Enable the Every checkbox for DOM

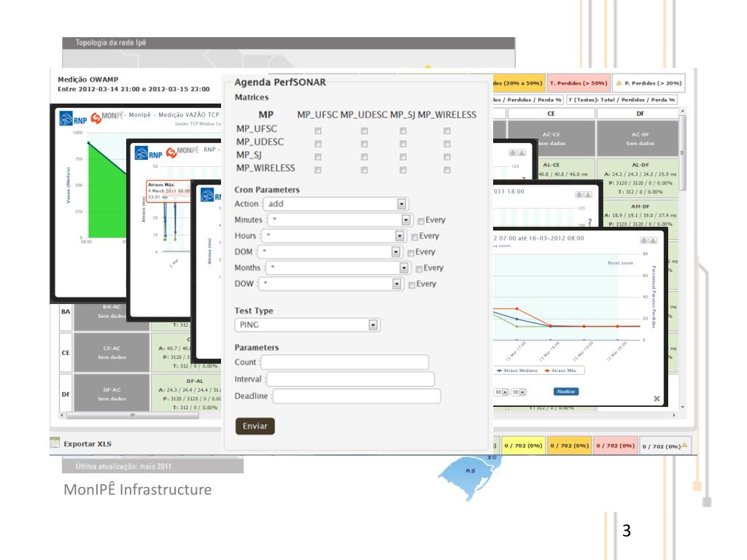(411, 253)
